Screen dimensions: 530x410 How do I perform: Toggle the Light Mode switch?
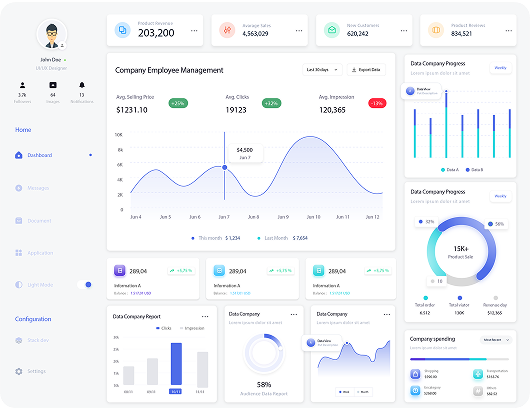tap(85, 285)
